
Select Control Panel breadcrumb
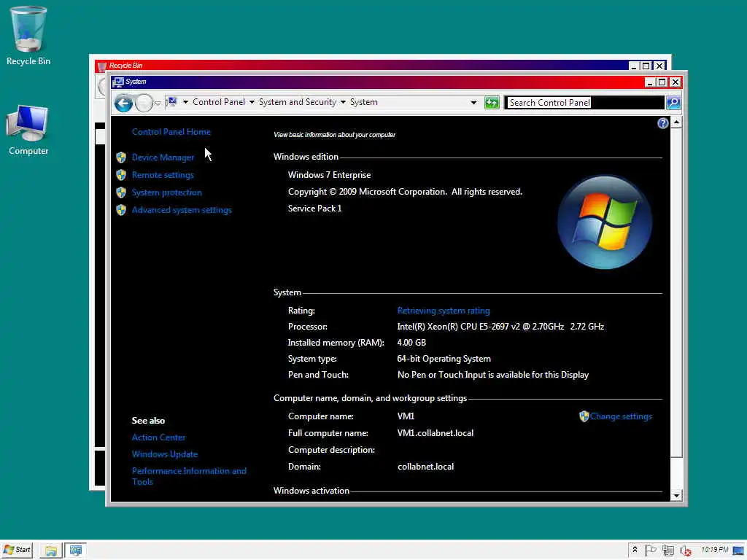coord(219,102)
